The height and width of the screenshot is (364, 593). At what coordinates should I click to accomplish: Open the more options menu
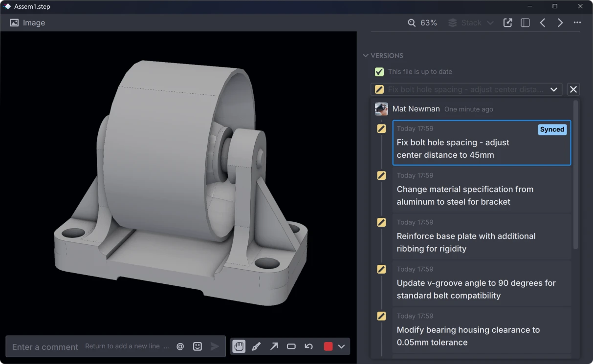coord(577,22)
